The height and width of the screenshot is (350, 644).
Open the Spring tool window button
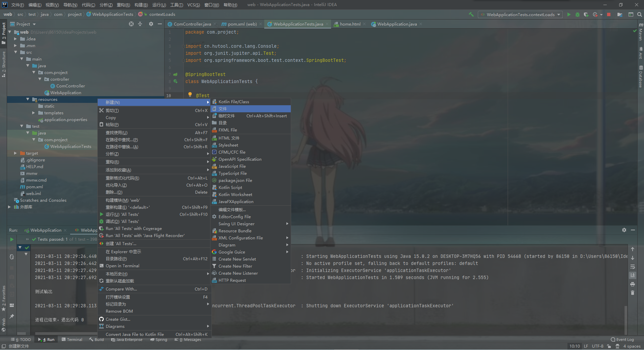point(158,340)
